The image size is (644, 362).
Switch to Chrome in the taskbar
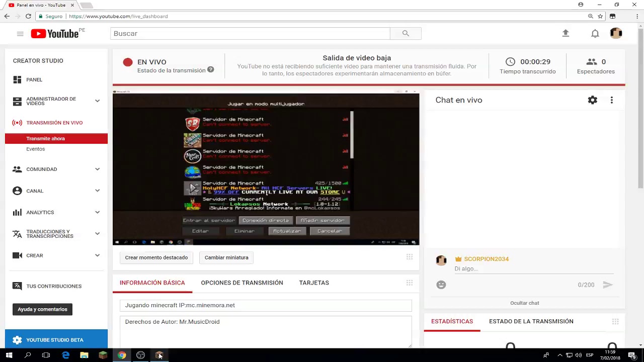click(122, 355)
